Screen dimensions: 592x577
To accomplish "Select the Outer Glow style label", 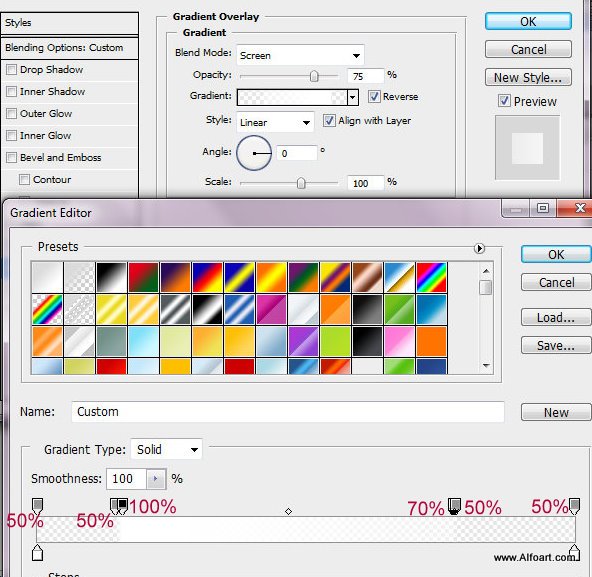I will click(x=46, y=114).
